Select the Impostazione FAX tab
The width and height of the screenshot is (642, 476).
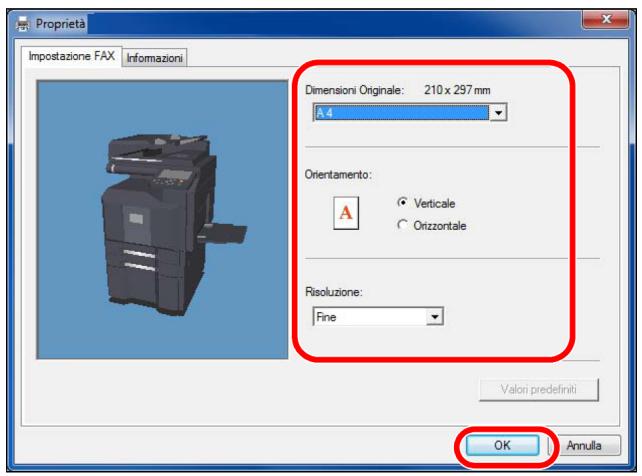72,56
